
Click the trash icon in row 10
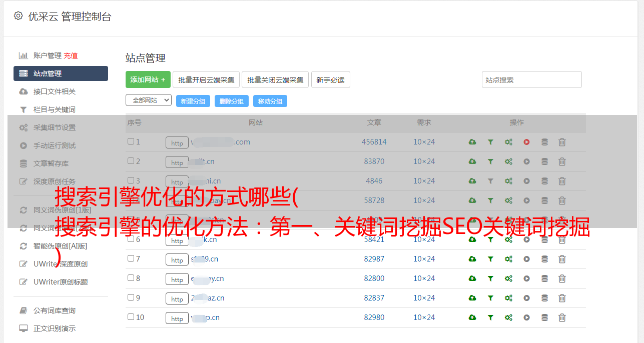click(x=562, y=317)
